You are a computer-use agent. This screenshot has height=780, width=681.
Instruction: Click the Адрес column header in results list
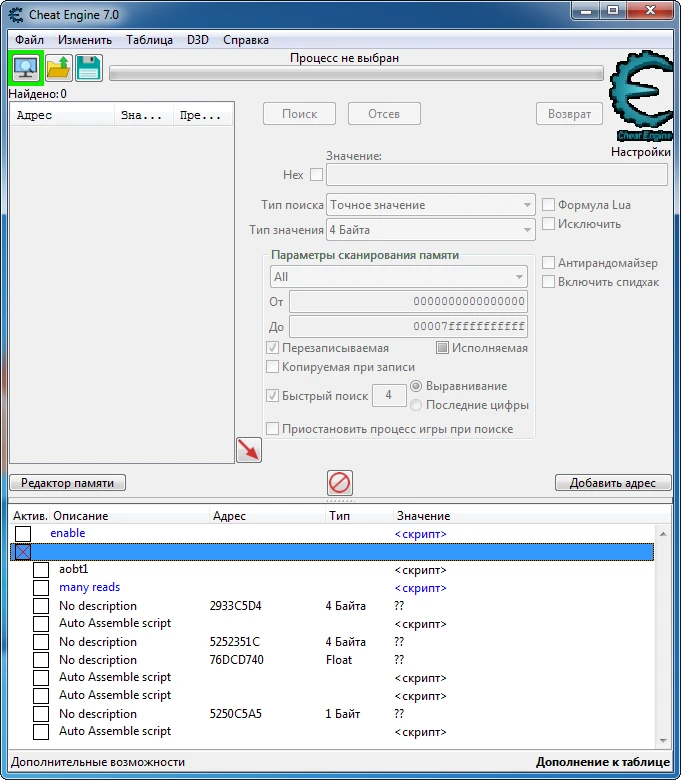pyautogui.click(x=62, y=115)
